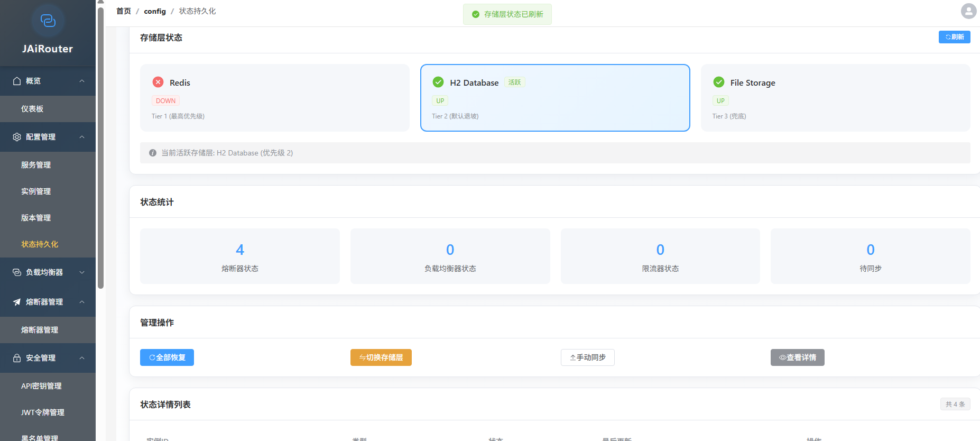Click the UP tag on H2 Database

tap(440, 100)
